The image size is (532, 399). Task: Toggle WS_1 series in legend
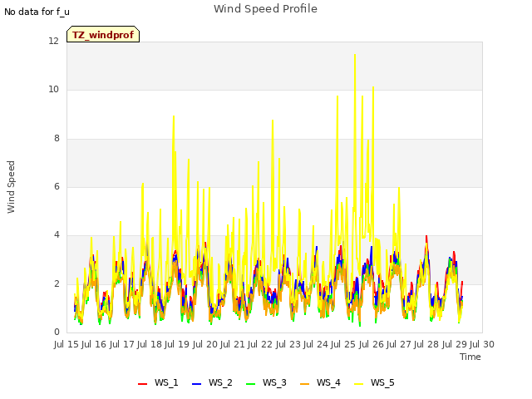pos(158,382)
